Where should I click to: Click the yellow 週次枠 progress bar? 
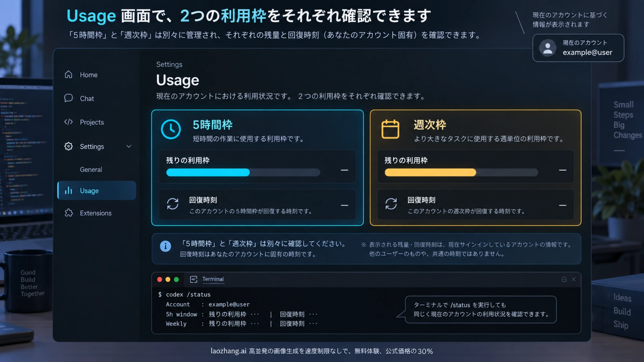461,172
